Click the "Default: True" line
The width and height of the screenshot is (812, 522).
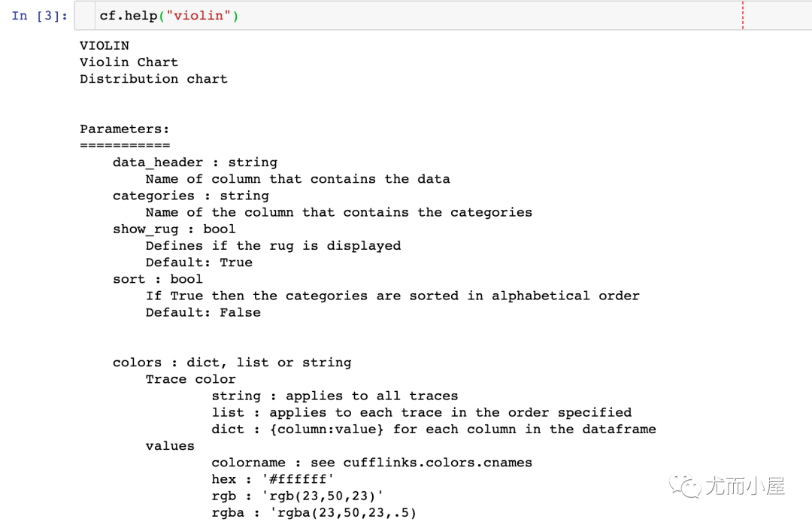pyautogui.click(x=198, y=263)
